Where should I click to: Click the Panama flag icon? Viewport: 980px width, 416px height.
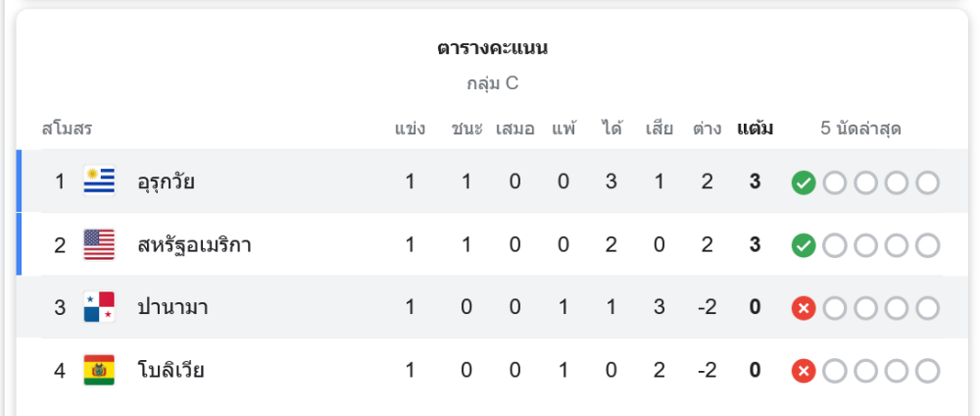[99, 307]
